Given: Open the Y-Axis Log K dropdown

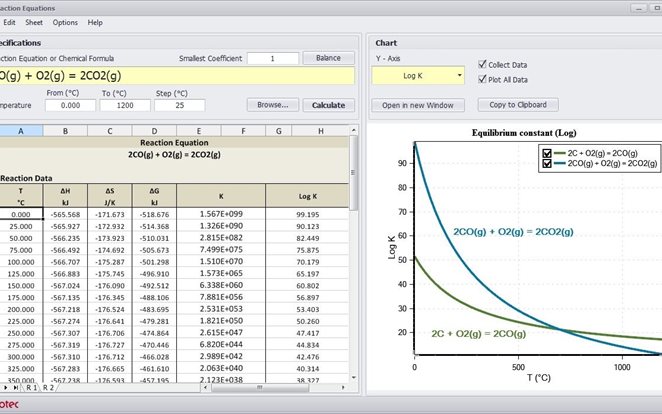Looking at the screenshot, I should pos(418,76).
